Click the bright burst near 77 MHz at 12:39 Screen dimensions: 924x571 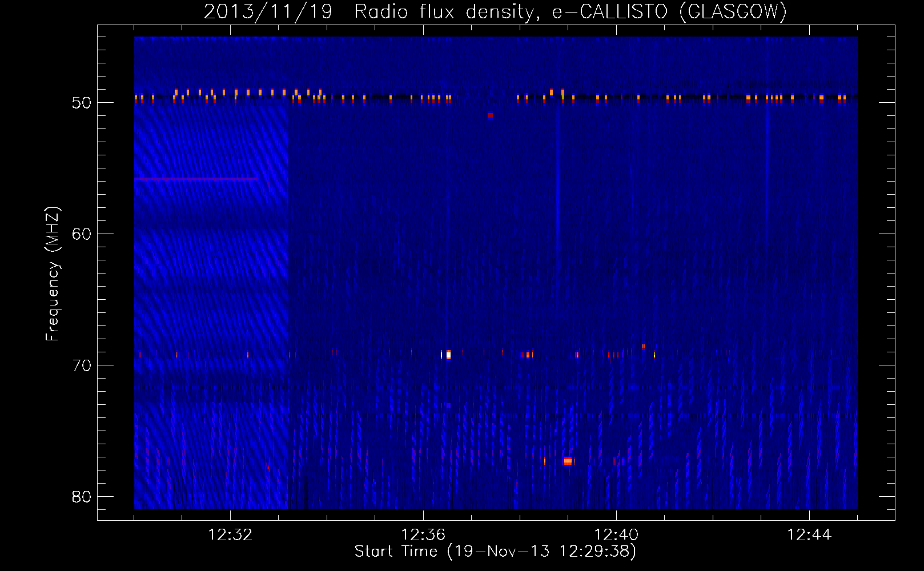click(568, 461)
